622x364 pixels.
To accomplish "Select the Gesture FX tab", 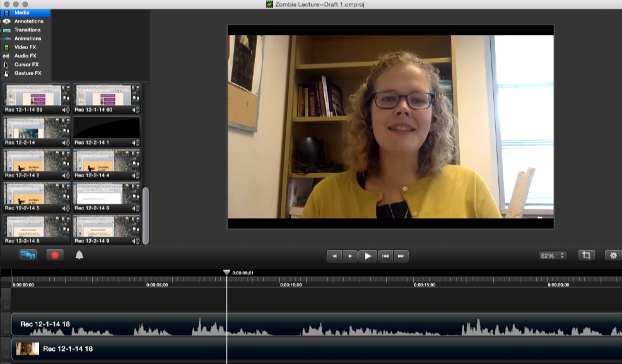I will coord(26,73).
